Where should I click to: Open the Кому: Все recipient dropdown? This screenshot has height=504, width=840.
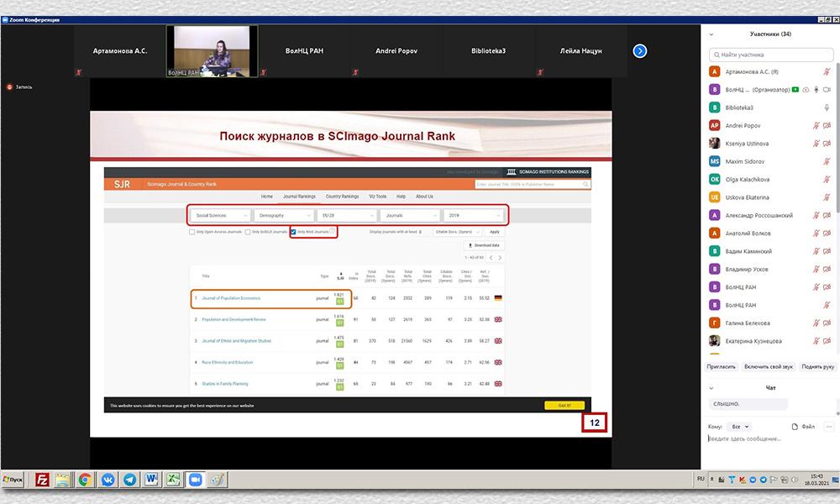[x=739, y=427]
